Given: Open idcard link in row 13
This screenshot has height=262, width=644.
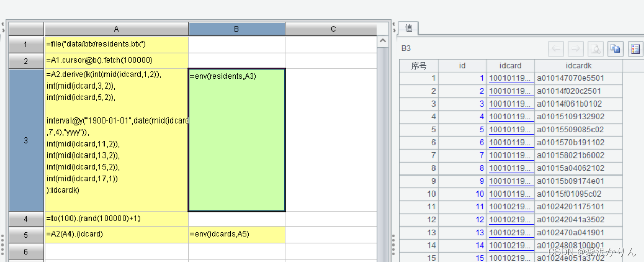Looking at the screenshot, I should 511,233.
